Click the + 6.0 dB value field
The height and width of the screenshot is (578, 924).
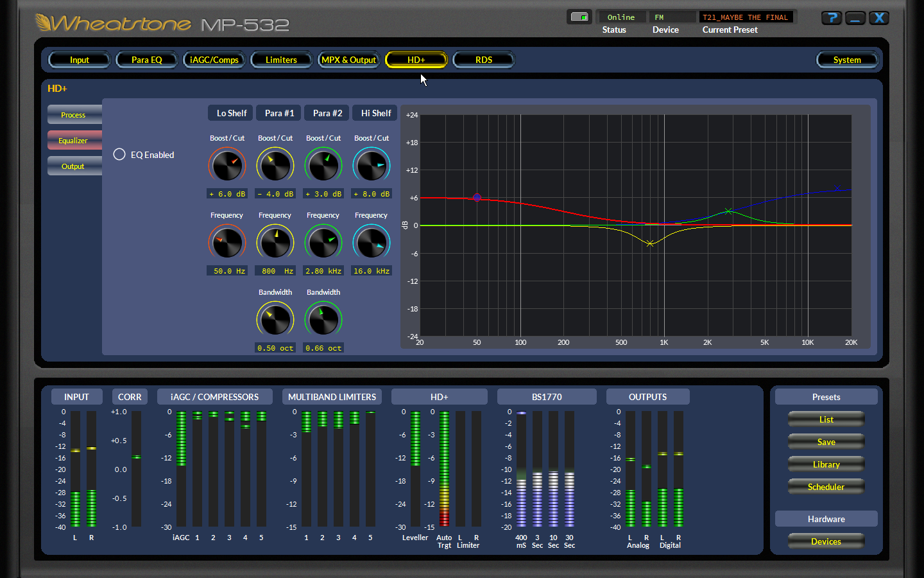tap(227, 194)
